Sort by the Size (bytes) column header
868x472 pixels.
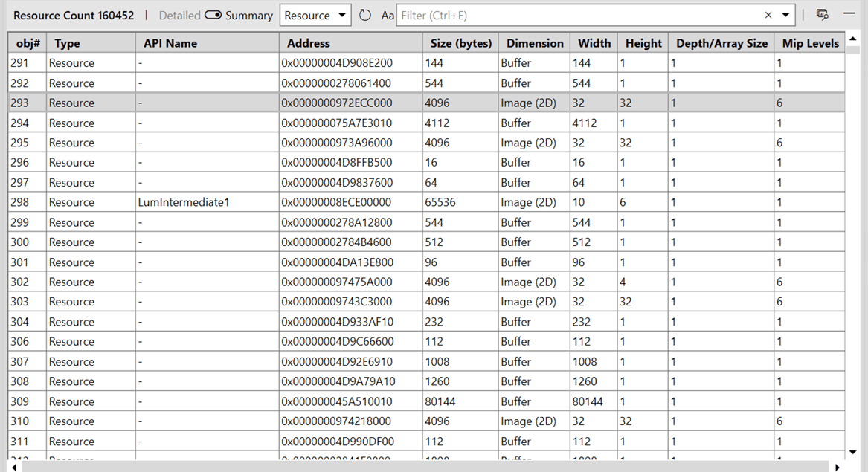[460, 43]
